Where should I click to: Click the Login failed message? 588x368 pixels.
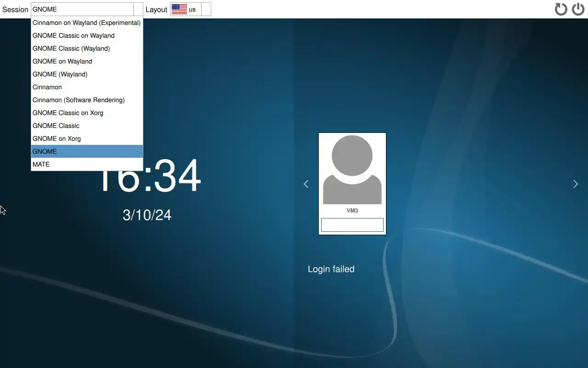pos(331,269)
